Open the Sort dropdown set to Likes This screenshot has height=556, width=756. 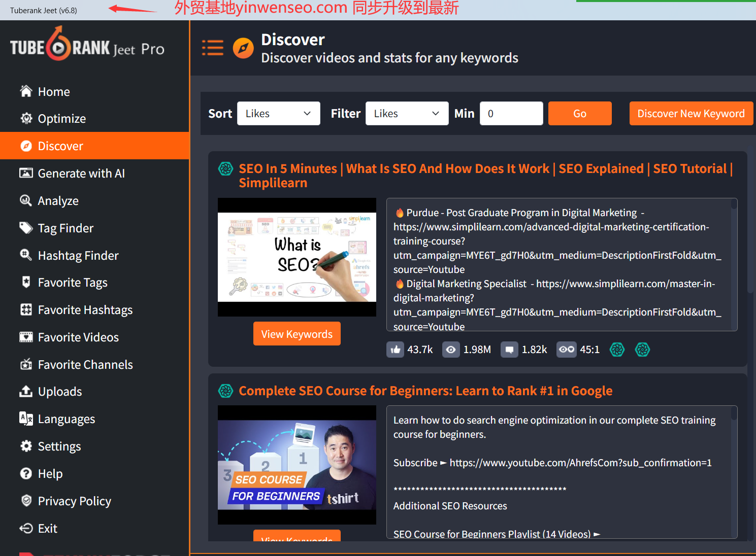[x=278, y=114]
